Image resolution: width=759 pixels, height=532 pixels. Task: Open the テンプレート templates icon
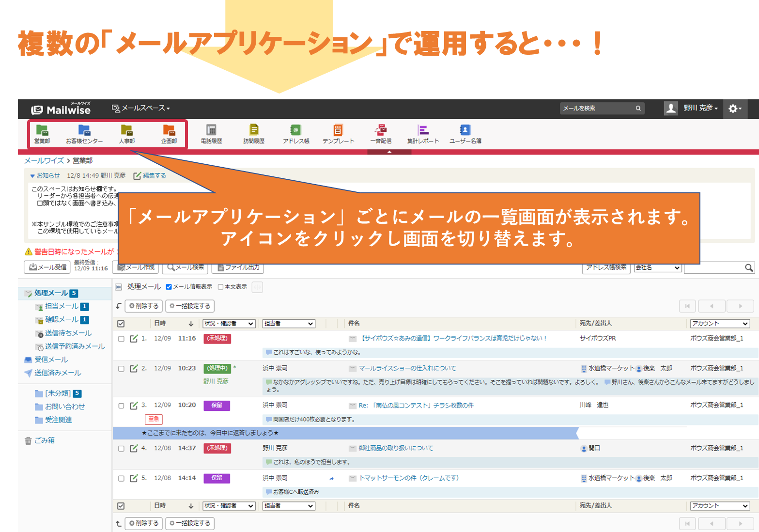click(x=338, y=134)
